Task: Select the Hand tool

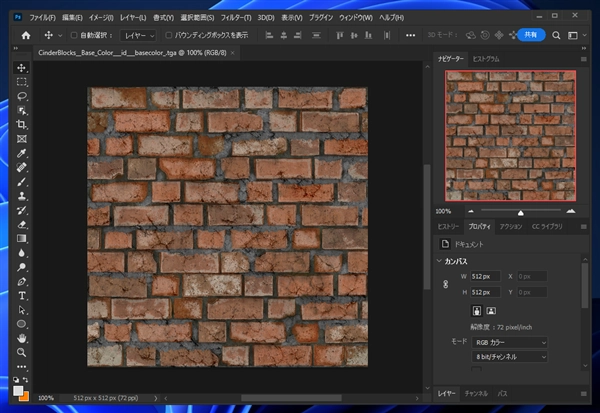Action: pos(22,338)
